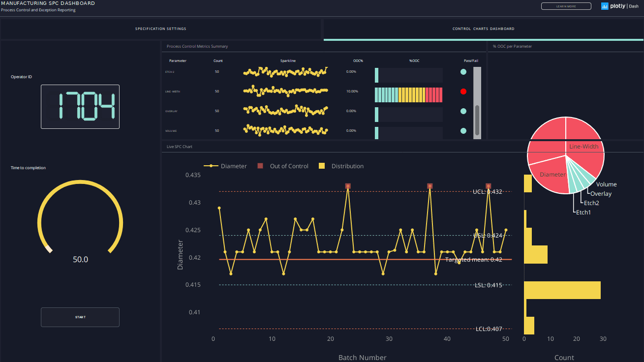Click the Line-Width sparkline
This screenshot has height=362, width=644.
click(x=285, y=91)
